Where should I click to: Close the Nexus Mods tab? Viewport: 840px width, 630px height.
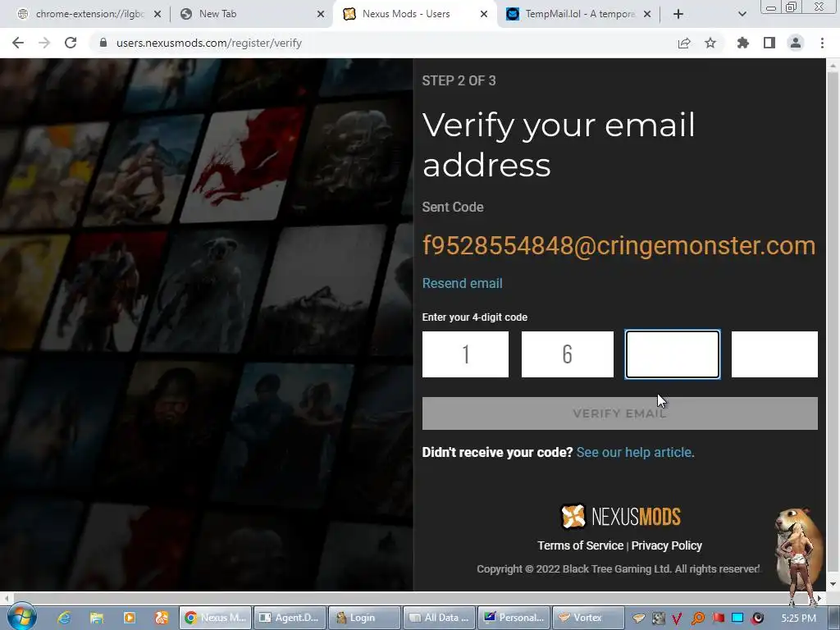coord(484,14)
